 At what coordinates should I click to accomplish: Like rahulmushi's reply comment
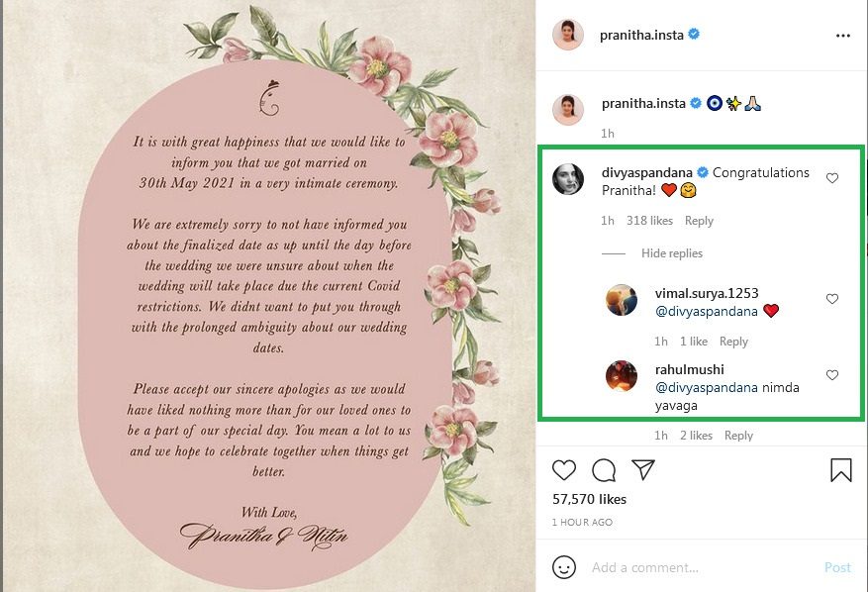832,375
